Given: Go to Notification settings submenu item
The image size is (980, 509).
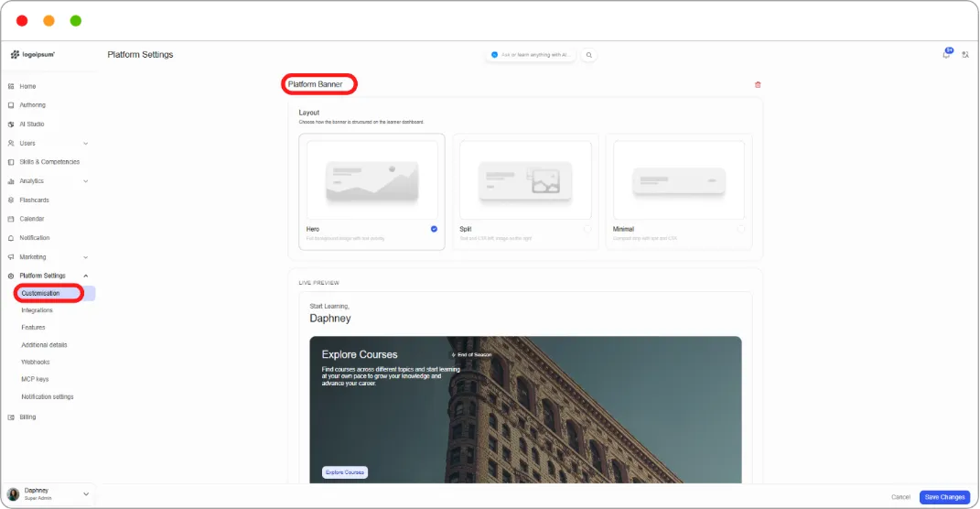Looking at the screenshot, I should click(x=47, y=397).
